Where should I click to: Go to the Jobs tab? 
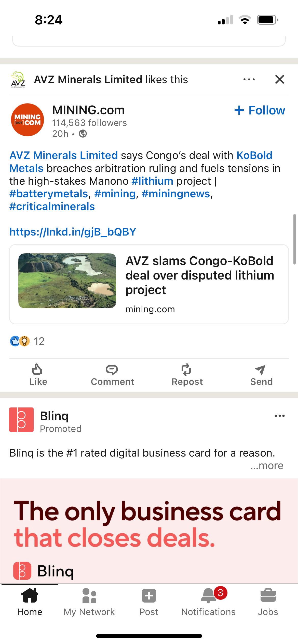click(268, 602)
